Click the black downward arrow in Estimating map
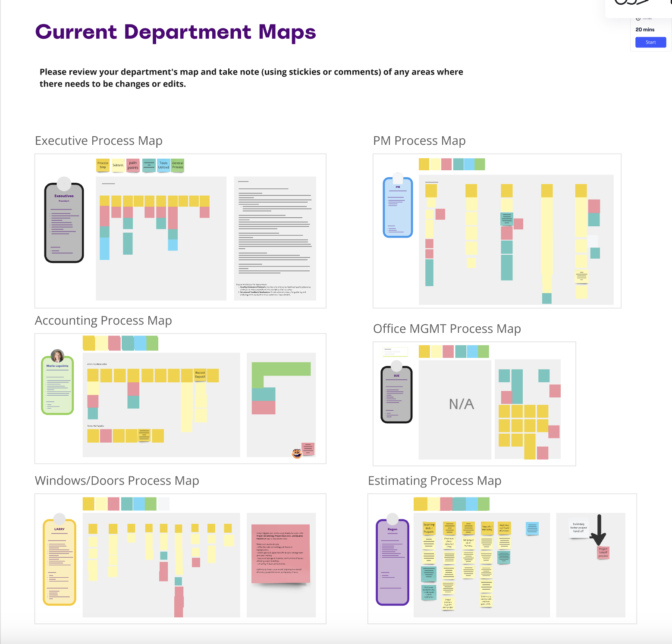The width and height of the screenshot is (672, 644). pos(598,530)
